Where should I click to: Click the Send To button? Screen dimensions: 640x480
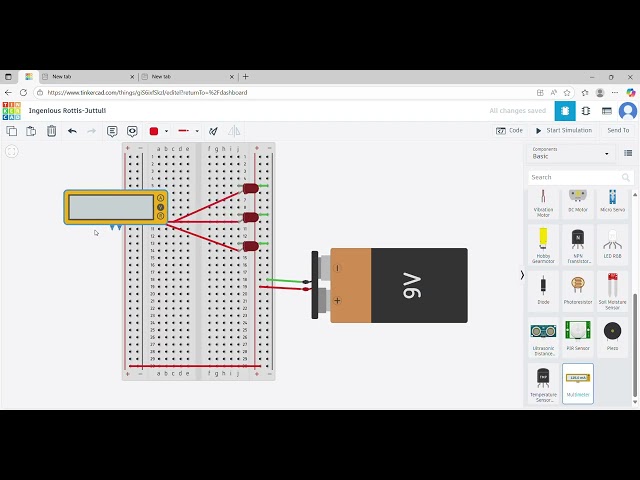(618, 131)
